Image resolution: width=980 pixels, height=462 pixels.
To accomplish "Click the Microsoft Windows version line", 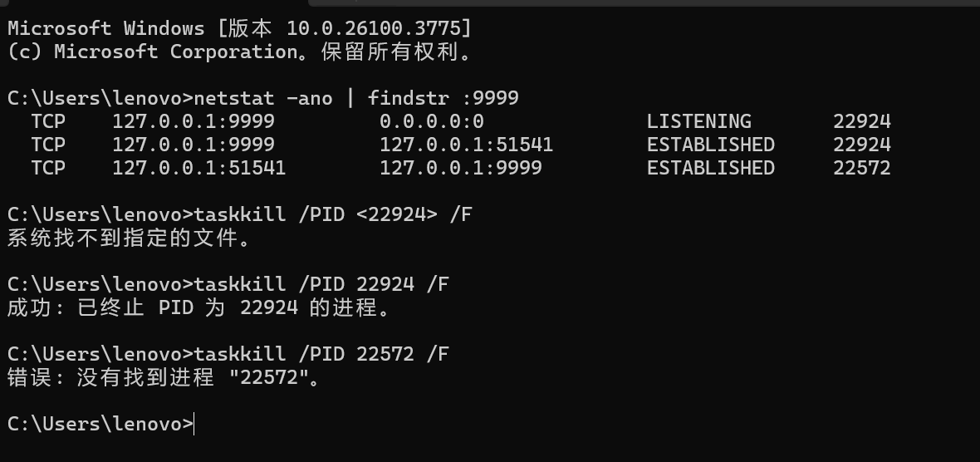I will tap(239, 28).
